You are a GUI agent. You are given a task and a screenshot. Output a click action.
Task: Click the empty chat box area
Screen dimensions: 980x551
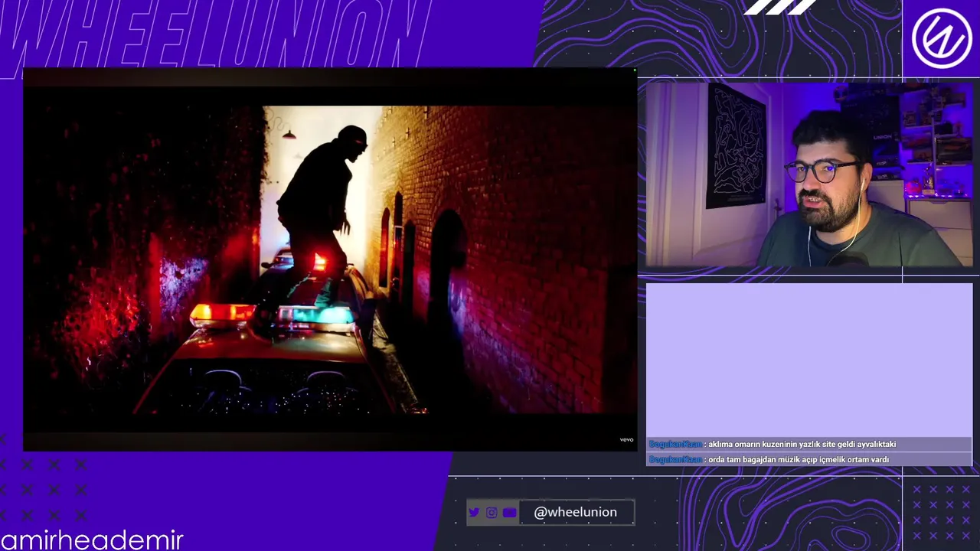pyautogui.click(x=809, y=360)
